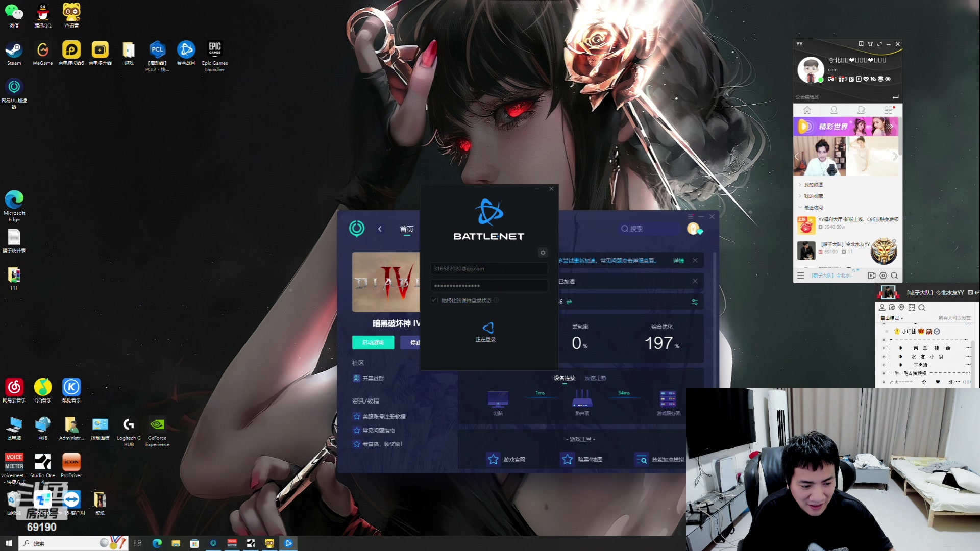
Task: Dismiss the 已加速 notification bar
Action: click(x=695, y=281)
